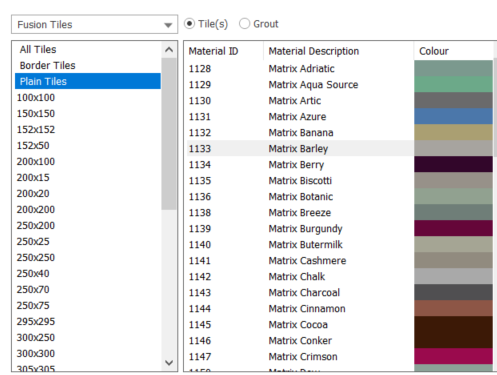Click the Matrix Burgundy colour swatch
497x375 pixels.
[x=453, y=228]
